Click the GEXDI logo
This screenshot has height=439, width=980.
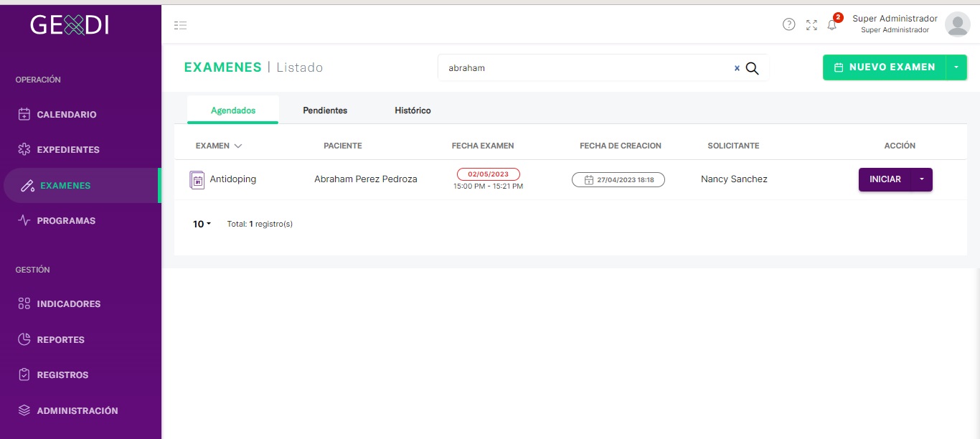pos(70,25)
